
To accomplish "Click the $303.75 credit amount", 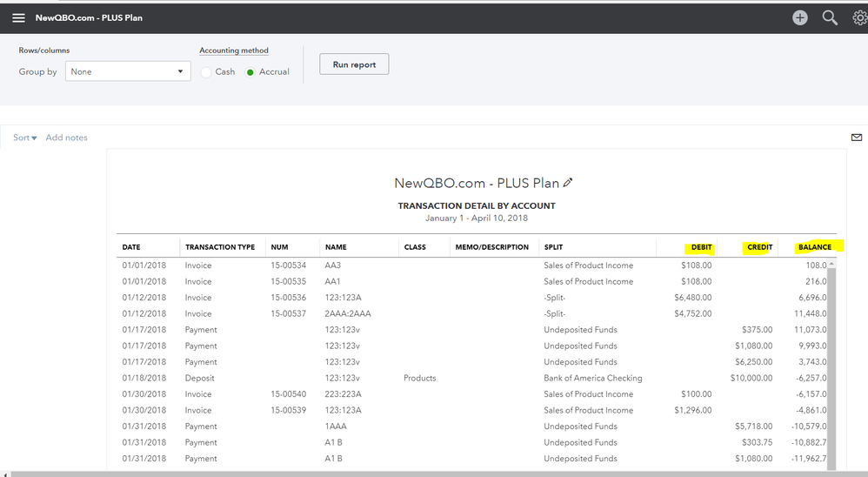I will coord(758,442).
